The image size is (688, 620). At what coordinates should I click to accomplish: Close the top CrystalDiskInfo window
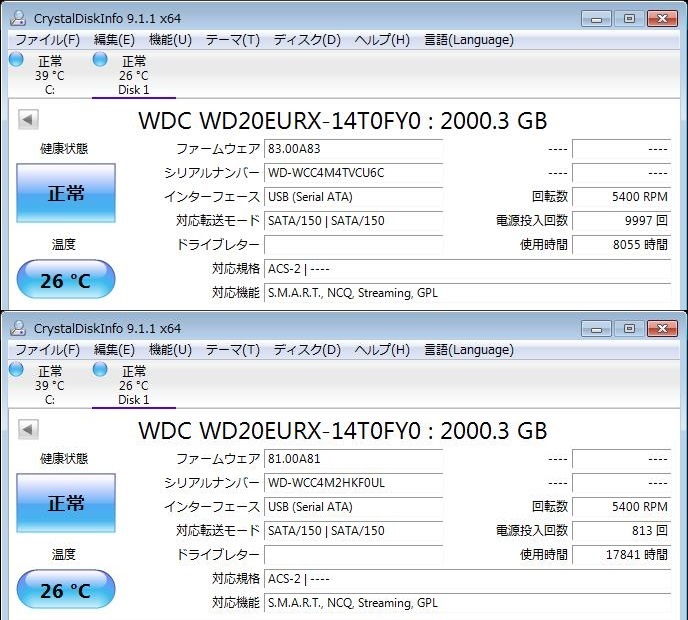(663, 19)
